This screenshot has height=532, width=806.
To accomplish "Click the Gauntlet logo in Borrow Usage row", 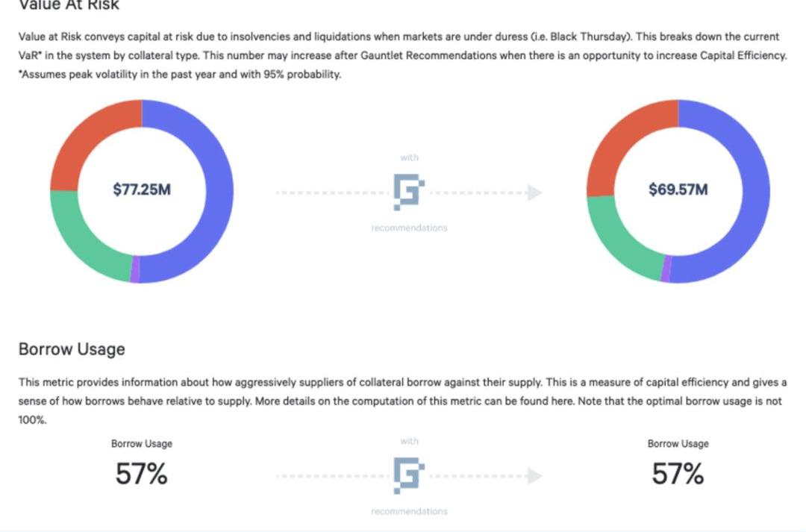I will point(408,475).
